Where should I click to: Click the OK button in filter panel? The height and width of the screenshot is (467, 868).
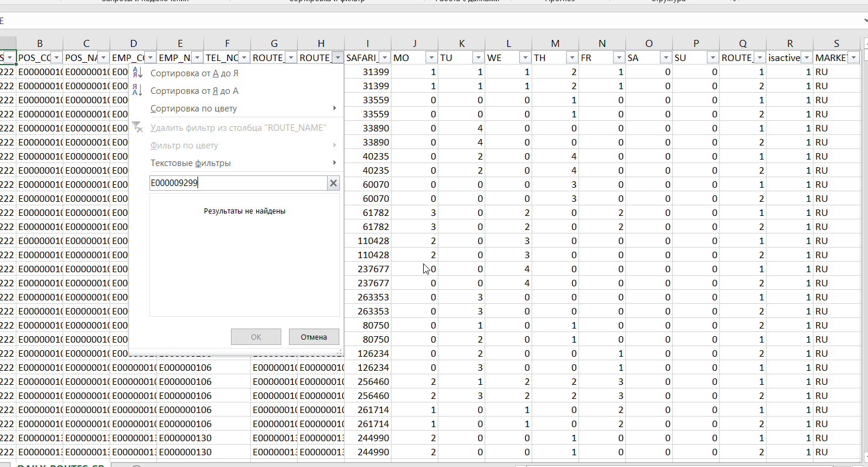(256, 337)
